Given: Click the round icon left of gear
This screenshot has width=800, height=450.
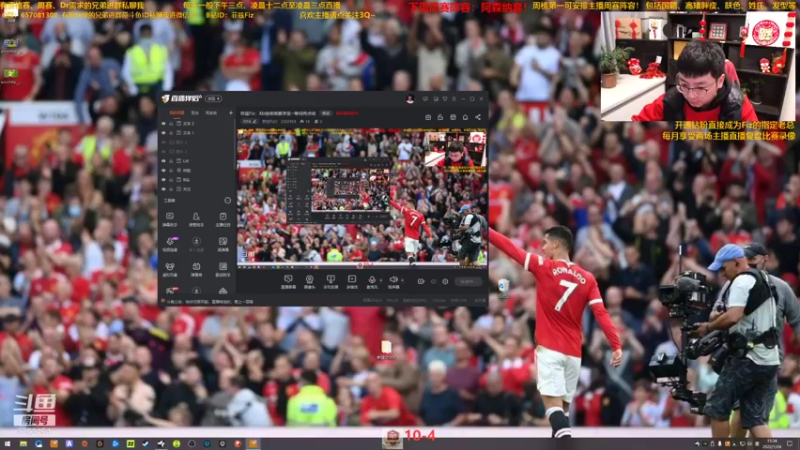Looking at the screenshot, I should click(x=433, y=281).
